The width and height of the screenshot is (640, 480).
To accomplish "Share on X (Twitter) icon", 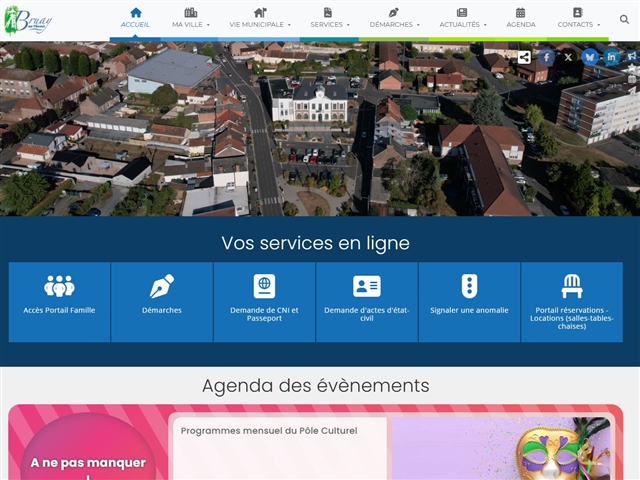I will click(568, 57).
